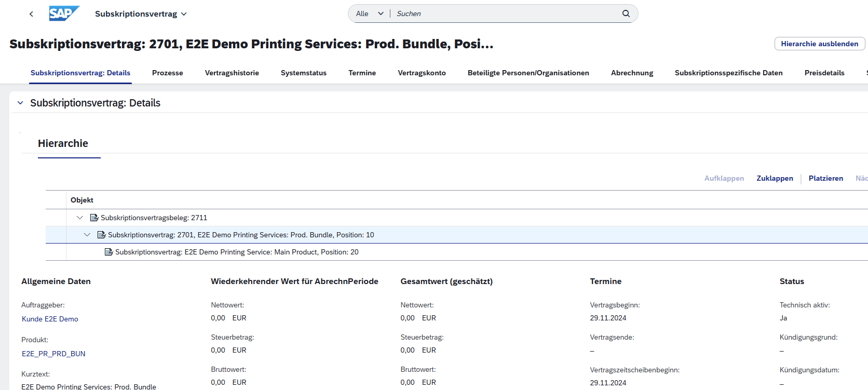Collapse the Subskriptionsvertragsbeleg 2711 tree node
This screenshot has height=390, width=868.
click(80, 218)
